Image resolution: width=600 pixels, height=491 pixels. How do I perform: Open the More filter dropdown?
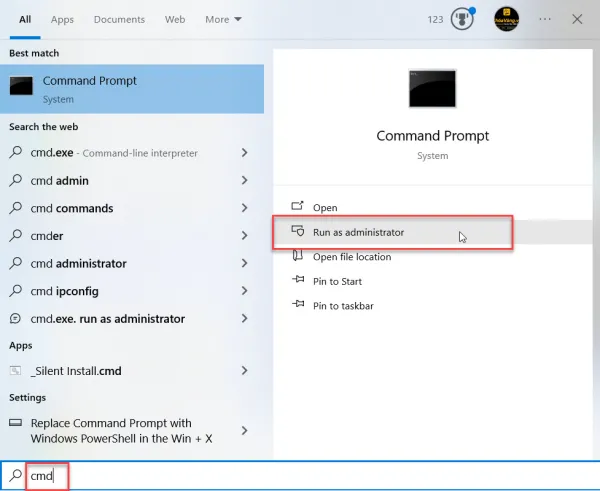coord(223,19)
